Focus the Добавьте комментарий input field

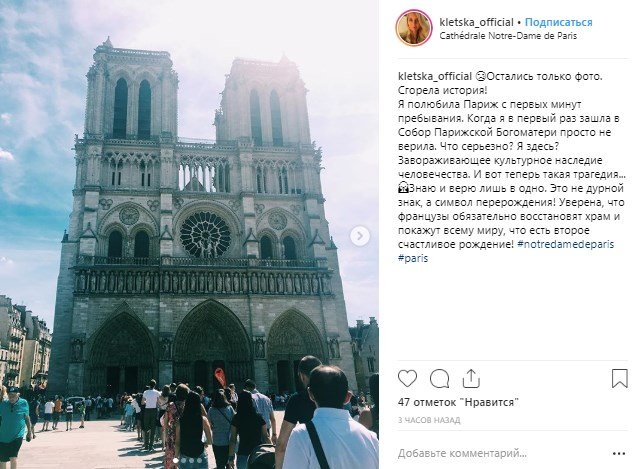(x=500, y=453)
